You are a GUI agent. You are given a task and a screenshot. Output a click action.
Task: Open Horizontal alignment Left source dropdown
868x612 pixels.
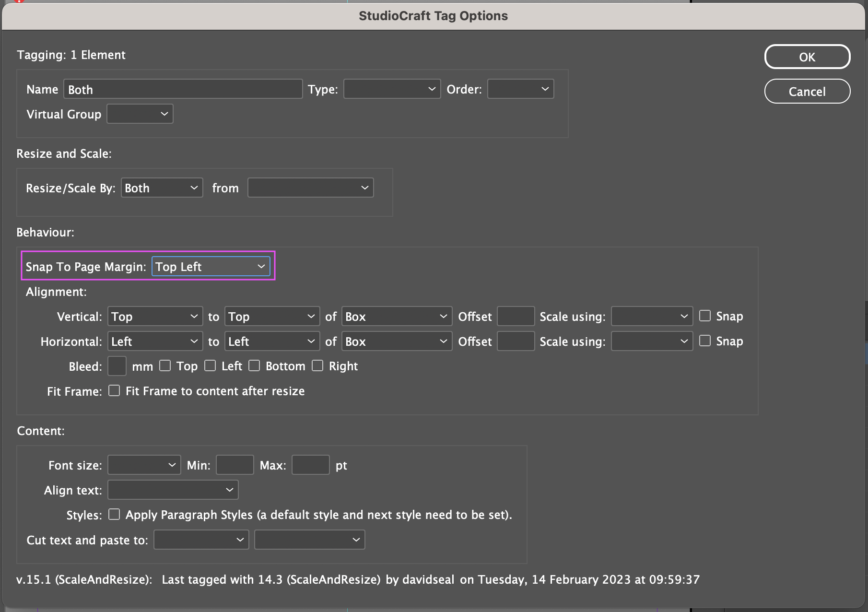155,341
